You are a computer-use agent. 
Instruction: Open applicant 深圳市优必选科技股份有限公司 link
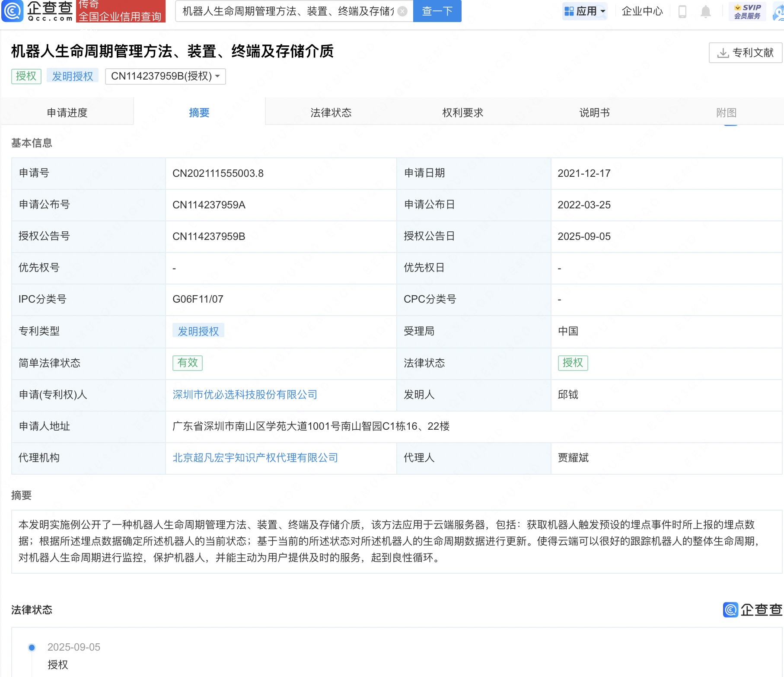coord(245,395)
